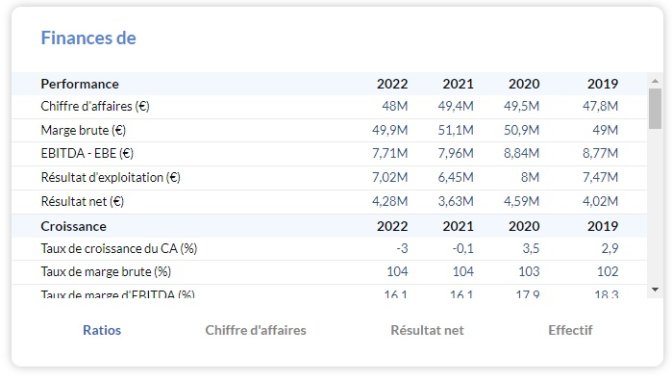This screenshot has height=380, width=672.
Task: Select the Chiffre d'affaires (€) row label
Action: [95, 106]
